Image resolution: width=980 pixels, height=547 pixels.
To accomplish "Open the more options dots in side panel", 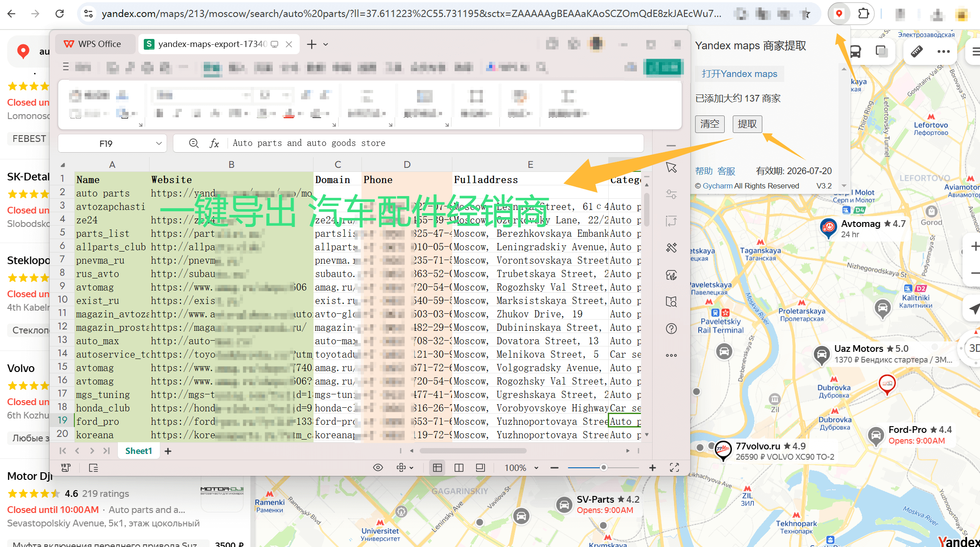I will tap(671, 355).
